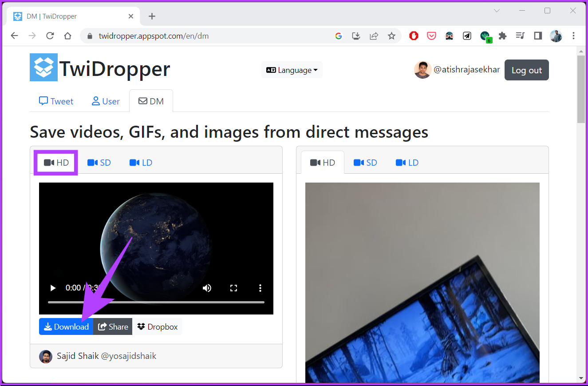Viewport: 588px width, 386px height.
Task: Bookmark the page with the star icon
Action: (392, 36)
